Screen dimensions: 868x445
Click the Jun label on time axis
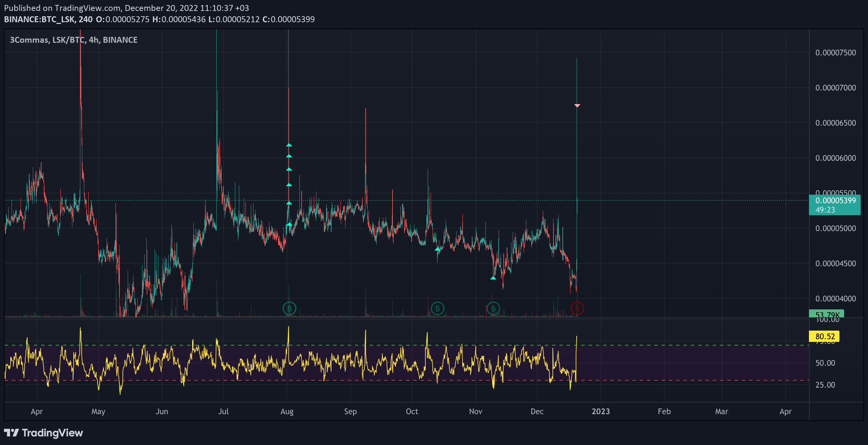(162, 411)
